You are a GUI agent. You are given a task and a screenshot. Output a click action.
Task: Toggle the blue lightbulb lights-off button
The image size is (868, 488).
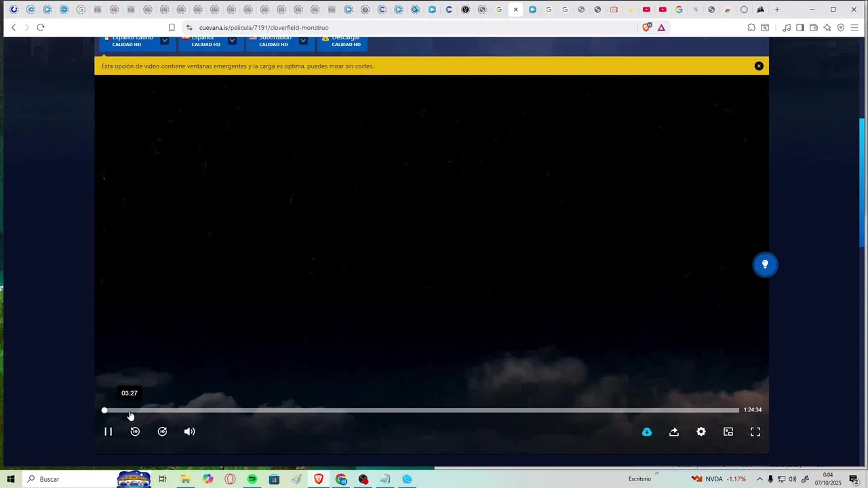tap(765, 264)
